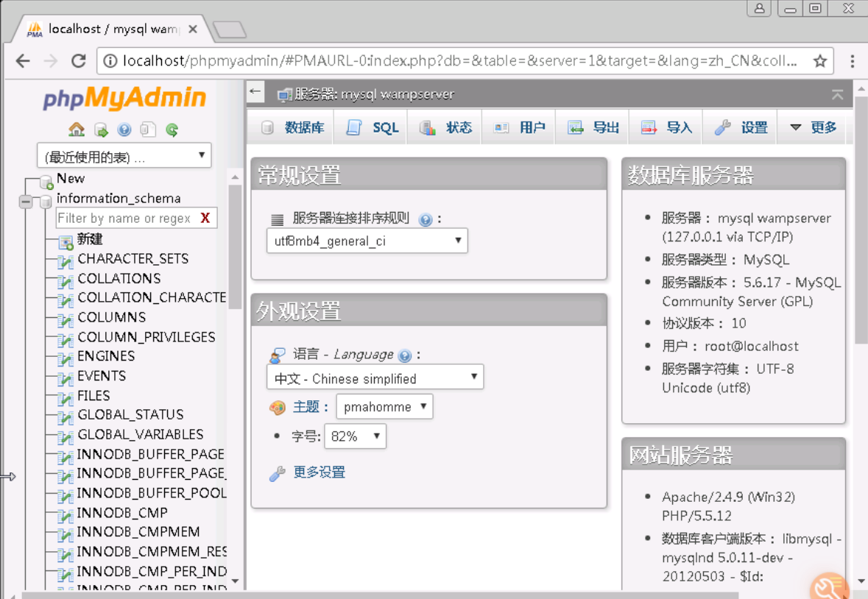Screen dimensions: 868x599
Task: Click the left arrow navigation panel toggle
Action: (255, 91)
